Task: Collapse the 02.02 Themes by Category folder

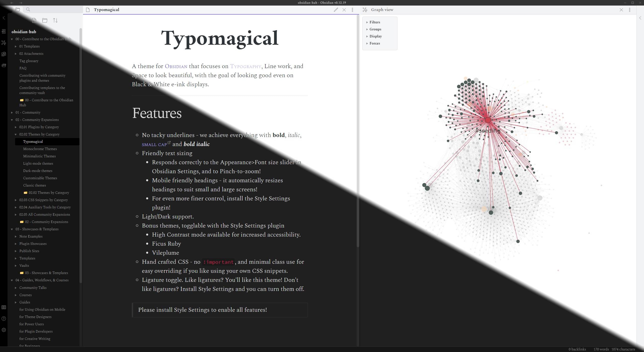Action: [x=39, y=134]
